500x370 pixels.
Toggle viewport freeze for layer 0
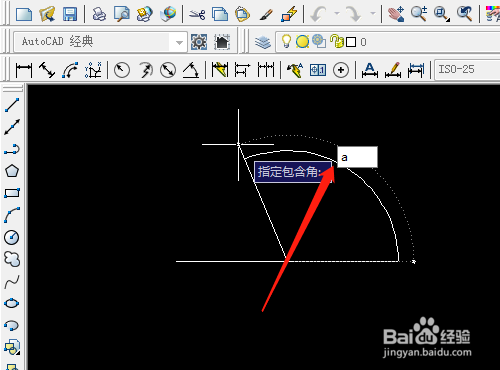pos(319,41)
